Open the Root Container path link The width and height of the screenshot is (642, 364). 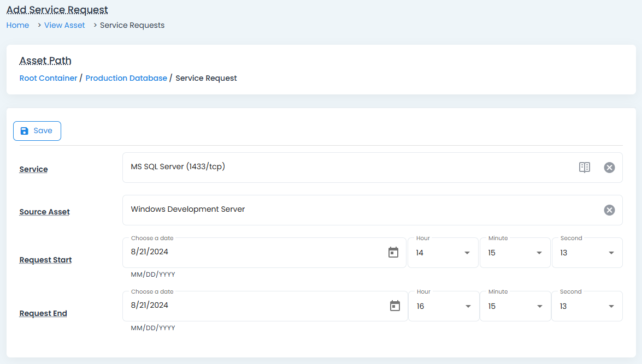(x=48, y=78)
